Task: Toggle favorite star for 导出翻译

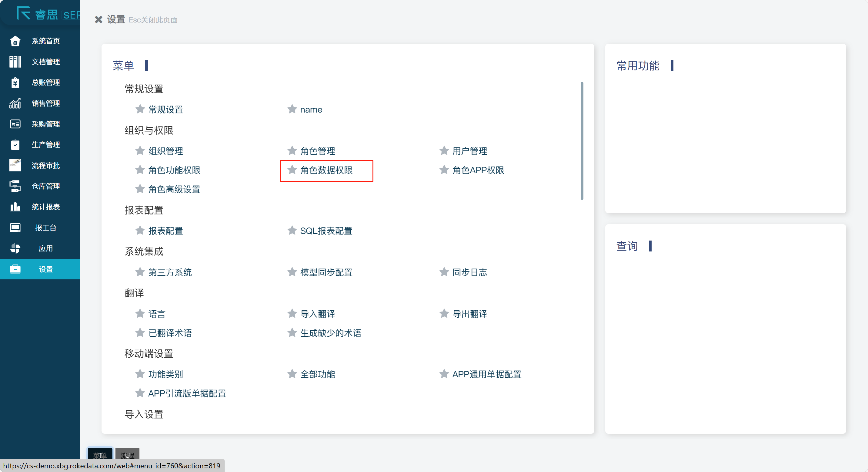Action: pyautogui.click(x=444, y=313)
